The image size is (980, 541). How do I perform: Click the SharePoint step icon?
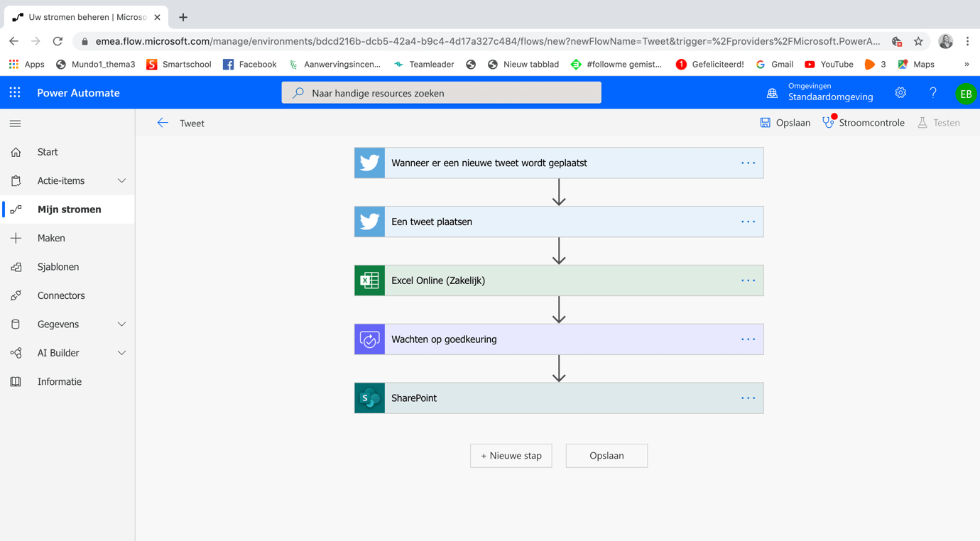(369, 398)
